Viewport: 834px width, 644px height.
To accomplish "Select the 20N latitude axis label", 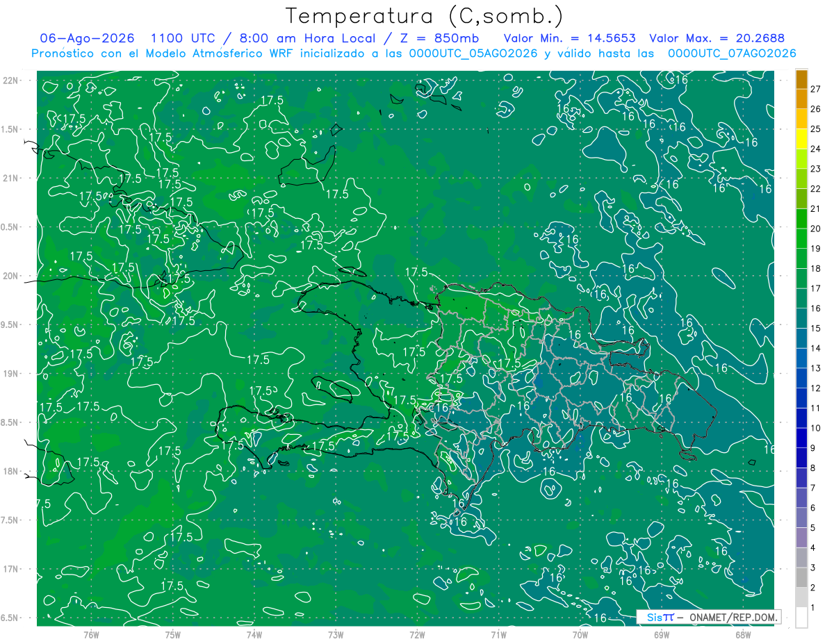I will pos(10,276).
